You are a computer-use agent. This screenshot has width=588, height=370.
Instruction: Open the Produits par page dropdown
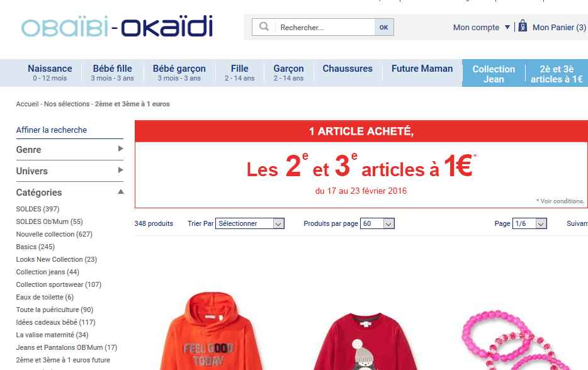[x=377, y=223]
